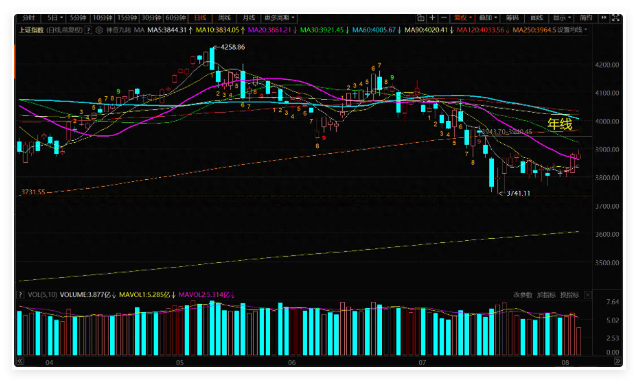Select the 5分钟 period tab
Image resolution: width=638 pixels, height=382 pixels.
[x=78, y=18]
